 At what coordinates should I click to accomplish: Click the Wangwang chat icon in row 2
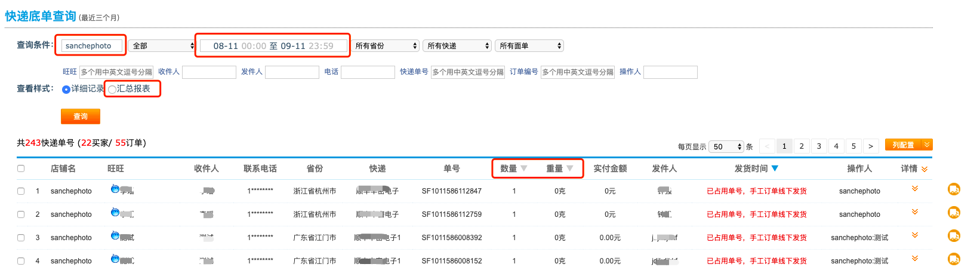click(115, 213)
